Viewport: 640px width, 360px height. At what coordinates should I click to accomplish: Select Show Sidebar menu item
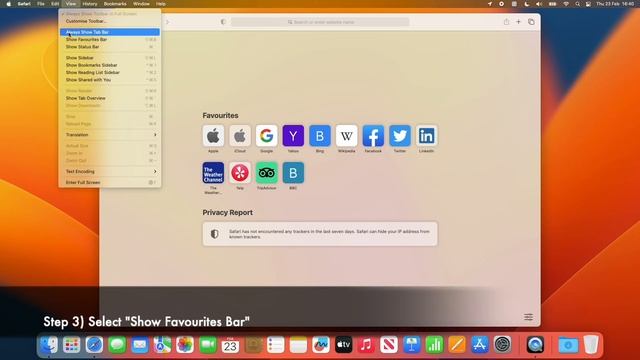pos(110,58)
